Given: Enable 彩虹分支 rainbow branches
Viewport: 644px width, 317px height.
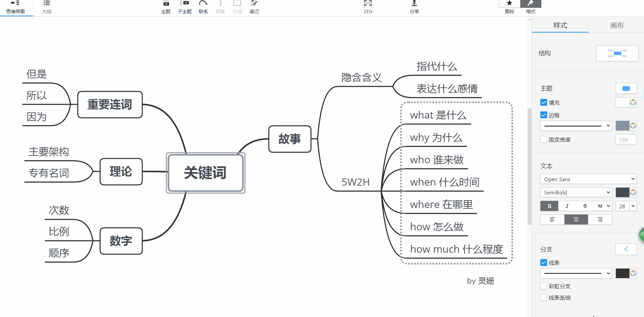Looking at the screenshot, I should point(544,286).
